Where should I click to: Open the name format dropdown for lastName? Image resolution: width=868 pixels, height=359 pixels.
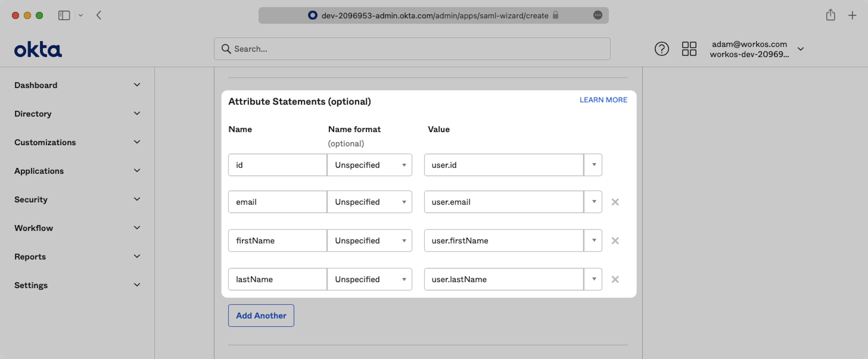click(x=369, y=279)
